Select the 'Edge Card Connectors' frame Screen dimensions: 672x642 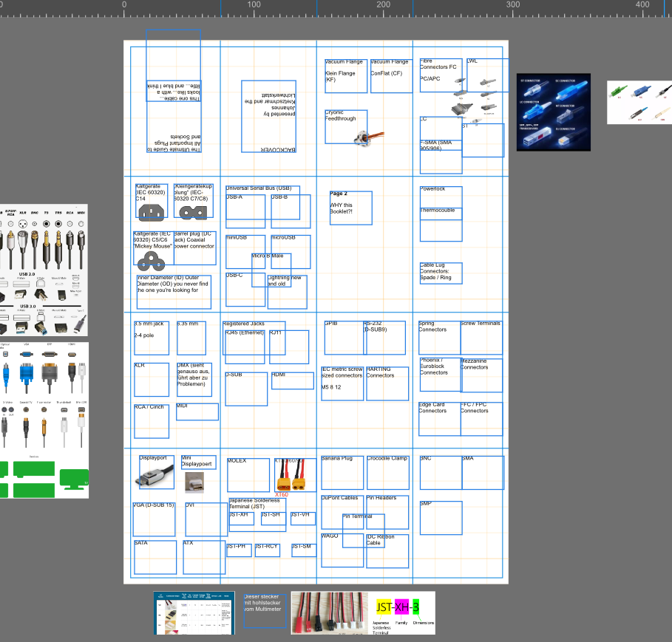(x=440, y=419)
